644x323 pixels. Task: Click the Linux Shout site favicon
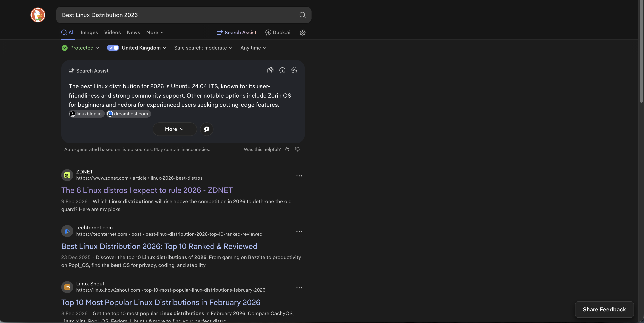[x=67, y=287]
